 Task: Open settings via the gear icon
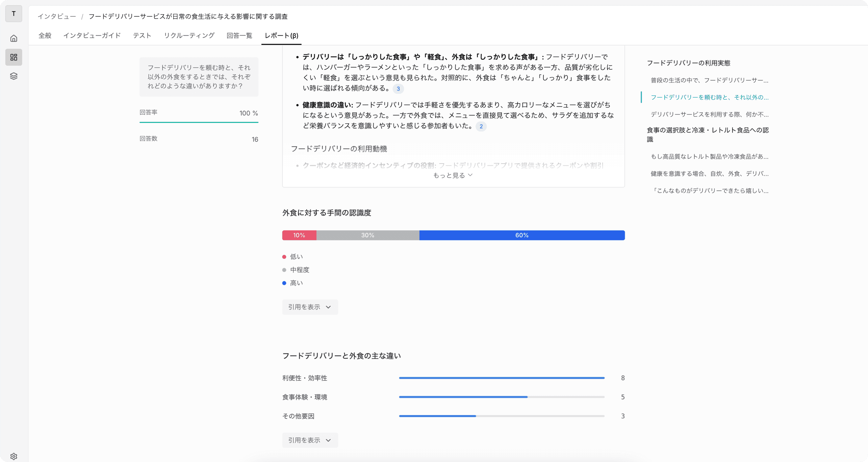coord(13,456)
